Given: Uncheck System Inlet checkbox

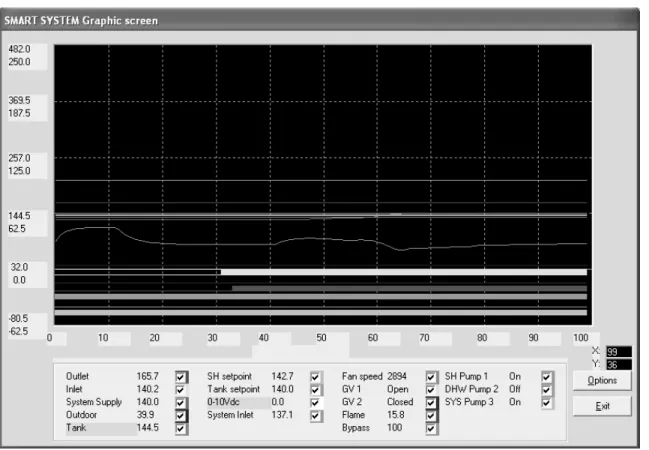Looking at the screenshot, I should (315, 416).
